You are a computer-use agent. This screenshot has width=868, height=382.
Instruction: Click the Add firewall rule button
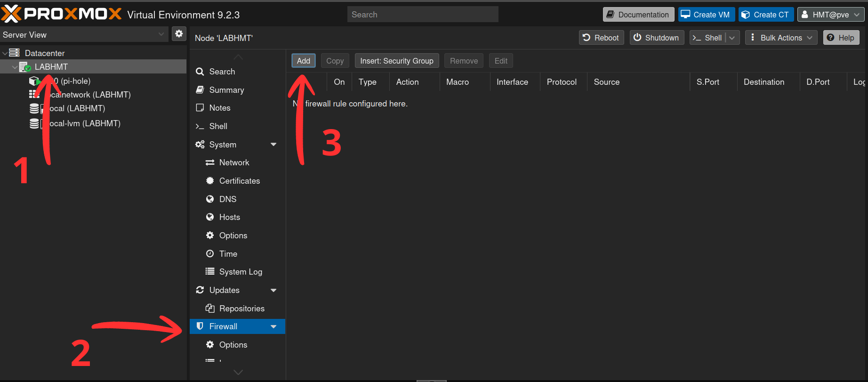click(x=304, y=61)
